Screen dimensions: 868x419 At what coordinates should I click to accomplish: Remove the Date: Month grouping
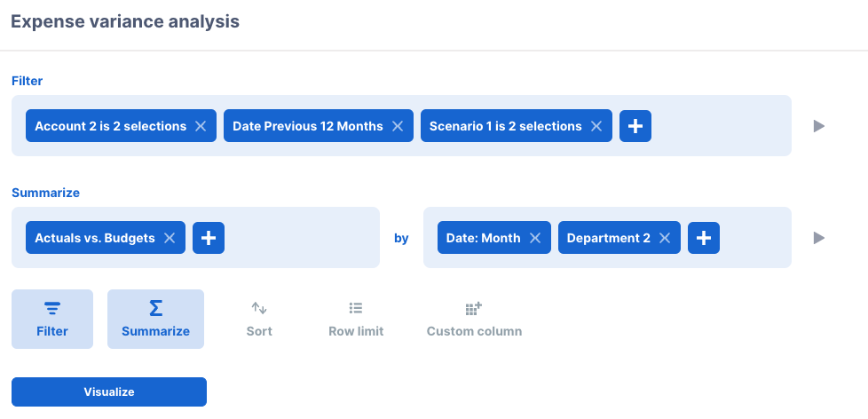coord(535,238)
